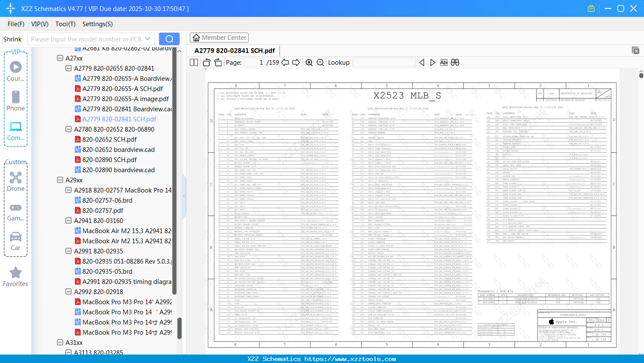This screenshot has height=363, width=644.
Task: Click the binoculars search icon
Action: 455,62
